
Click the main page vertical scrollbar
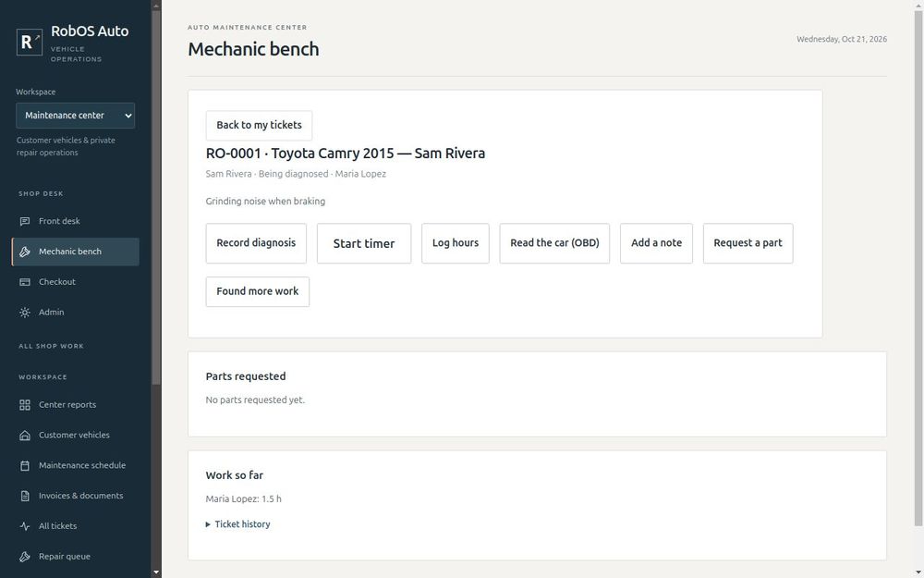click(918, 268)
